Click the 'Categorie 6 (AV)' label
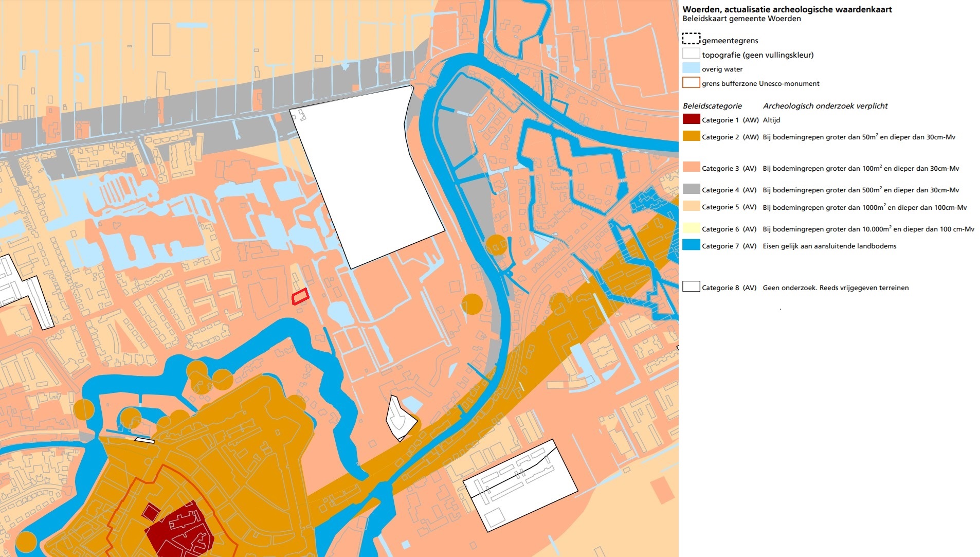 729,229
